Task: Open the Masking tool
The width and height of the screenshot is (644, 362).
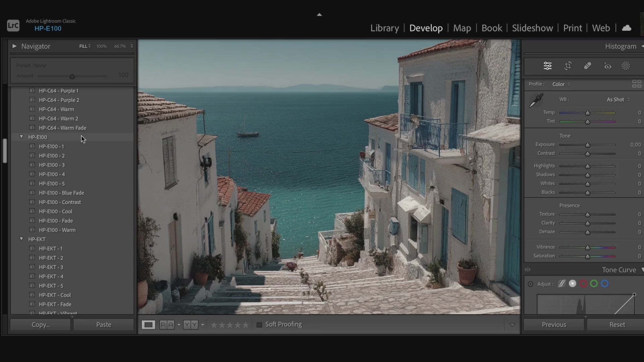Action: [626, 66]
